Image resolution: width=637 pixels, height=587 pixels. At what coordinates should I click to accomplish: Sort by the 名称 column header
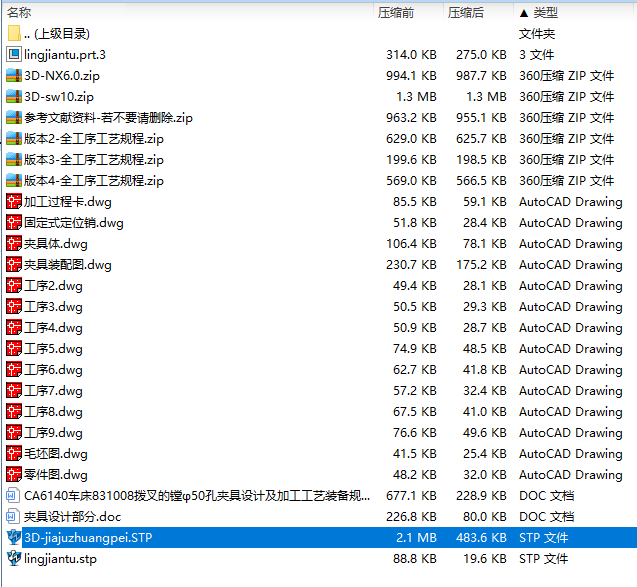pos(19,13)
